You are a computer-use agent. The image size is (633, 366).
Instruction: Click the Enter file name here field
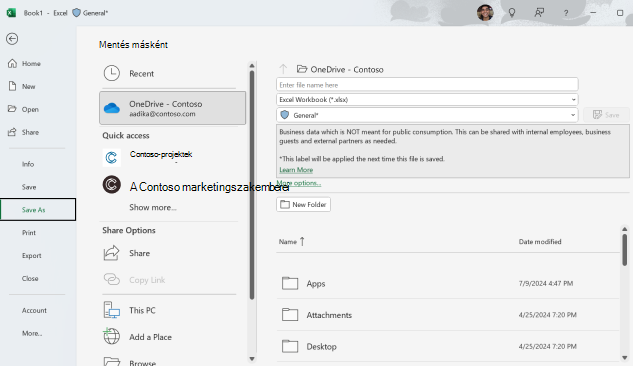427,85
